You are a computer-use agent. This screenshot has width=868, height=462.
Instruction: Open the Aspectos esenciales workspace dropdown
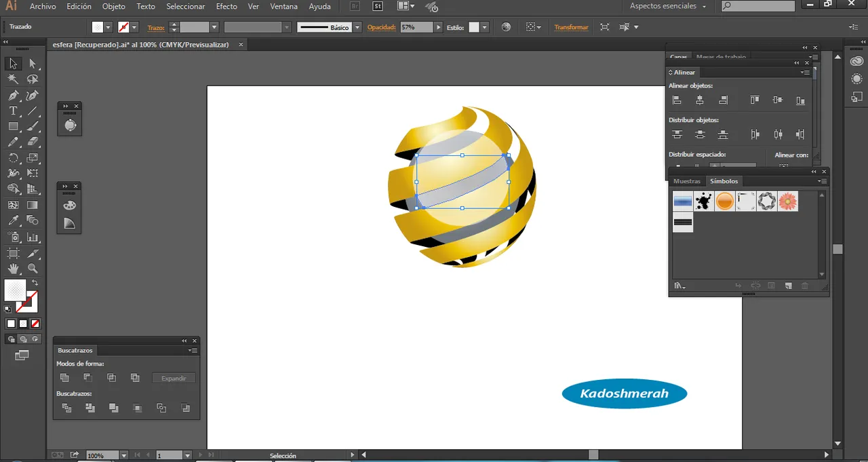(x=668, y=6)
